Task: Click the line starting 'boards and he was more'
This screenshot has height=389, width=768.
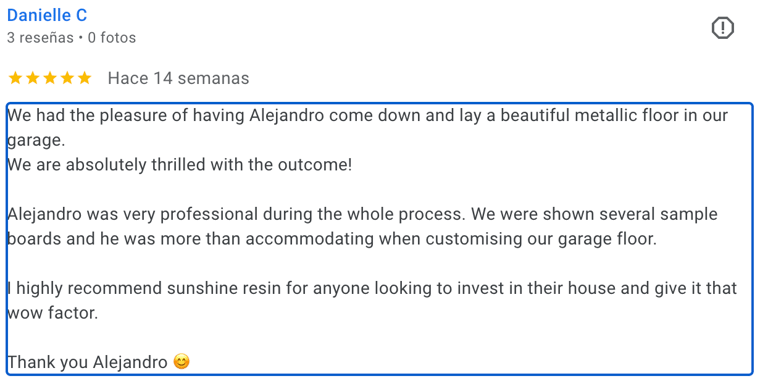Action: (332, 239)
